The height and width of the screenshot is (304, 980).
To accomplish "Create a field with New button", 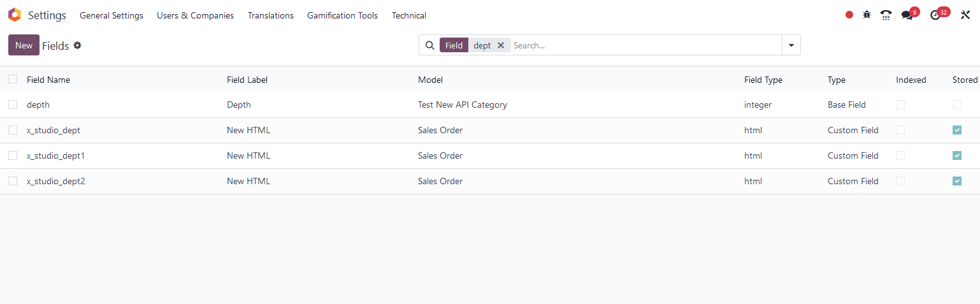I will [24, 45].
